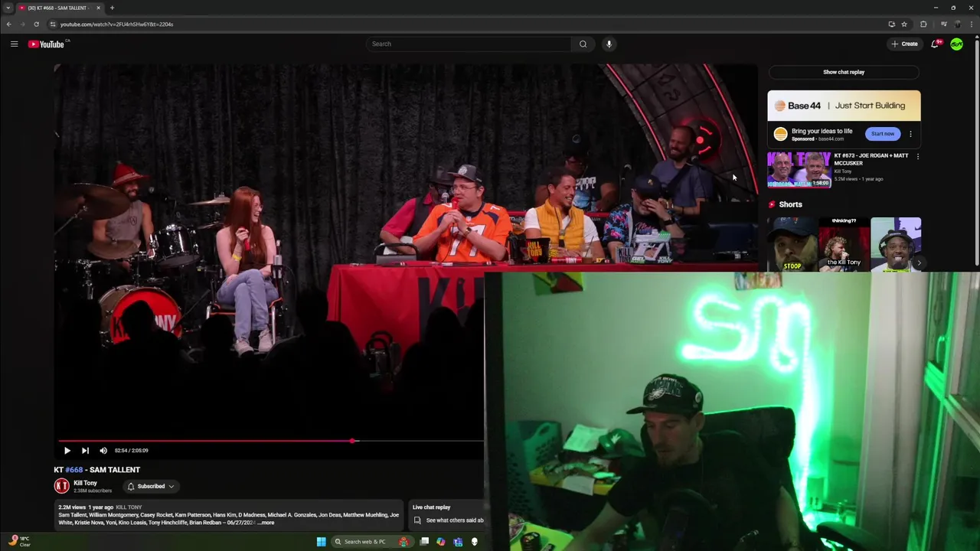Click the site info icon in address bar
This screenshot has height=551, width=980.
point(52,24)
